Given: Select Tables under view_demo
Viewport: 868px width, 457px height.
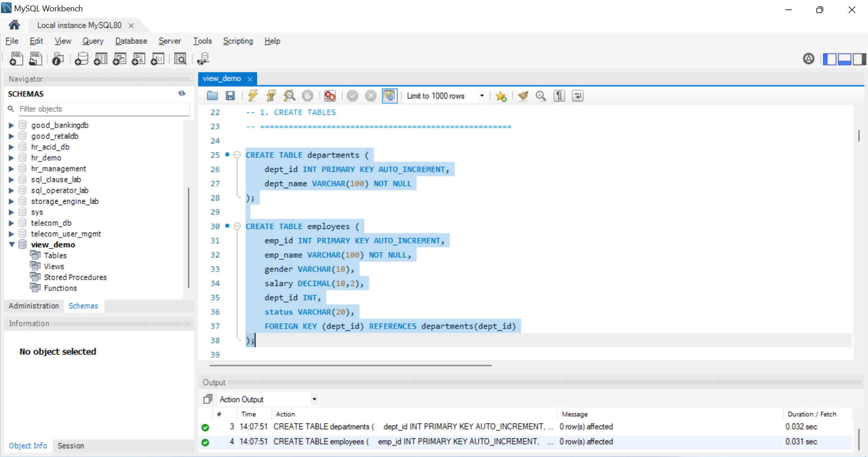Looking at the screenshot, I should point(55,256).
